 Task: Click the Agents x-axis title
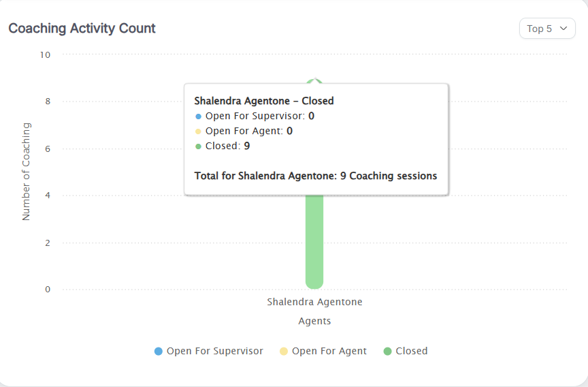pos(314,321)
